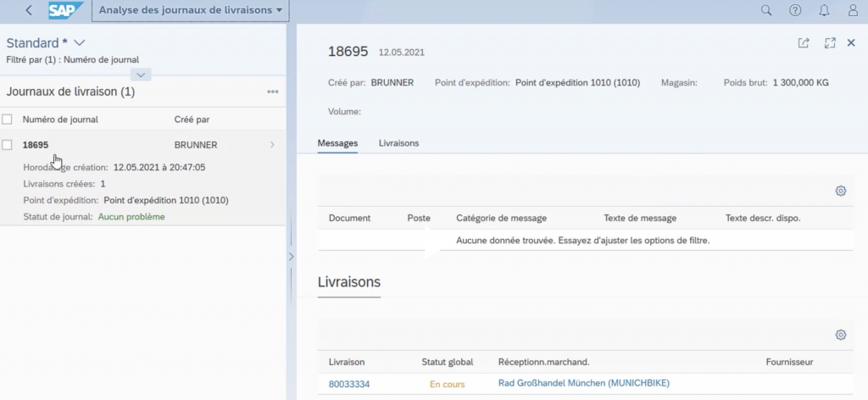Open the help question mark icon

point(795,10)
